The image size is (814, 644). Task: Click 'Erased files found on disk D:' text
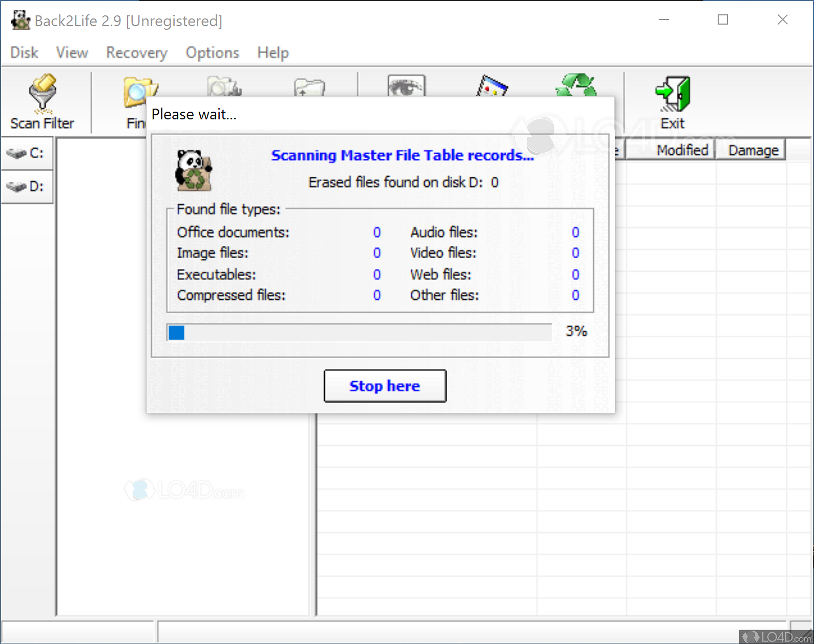point(395,182)
